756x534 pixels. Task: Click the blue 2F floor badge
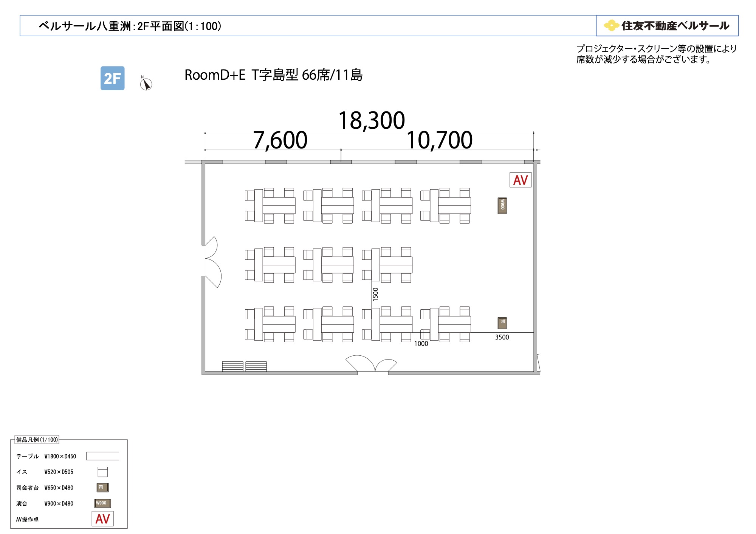click(112, 78)
